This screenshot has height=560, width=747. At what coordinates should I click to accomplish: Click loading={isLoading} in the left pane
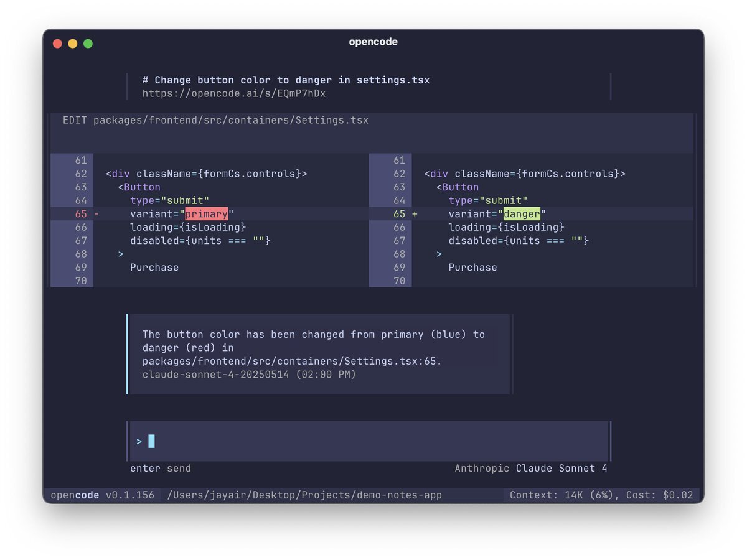(x=188, y=227)
